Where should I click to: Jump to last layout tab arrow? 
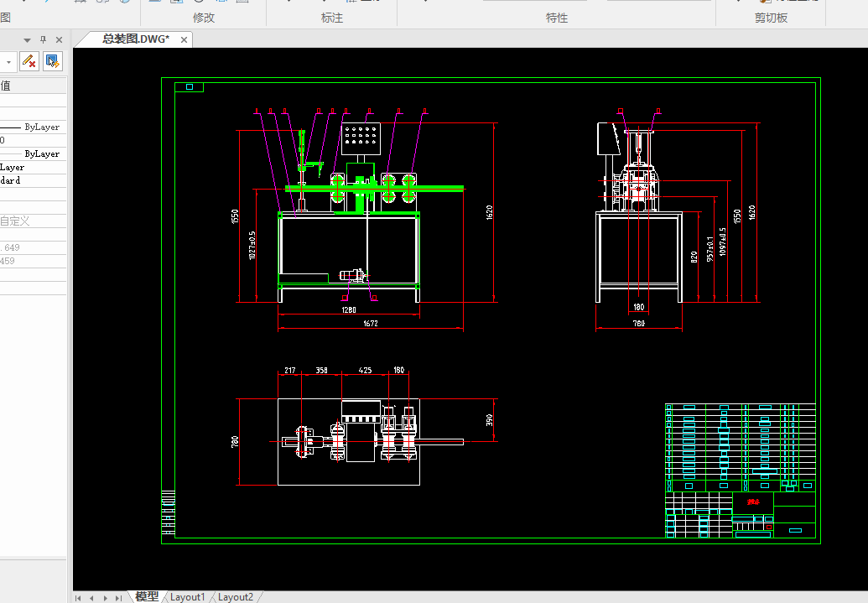tap(118, 598)
